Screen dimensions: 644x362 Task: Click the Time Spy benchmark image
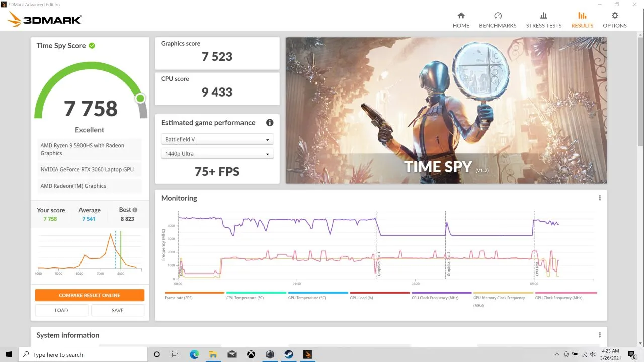[x=446, y=110]
